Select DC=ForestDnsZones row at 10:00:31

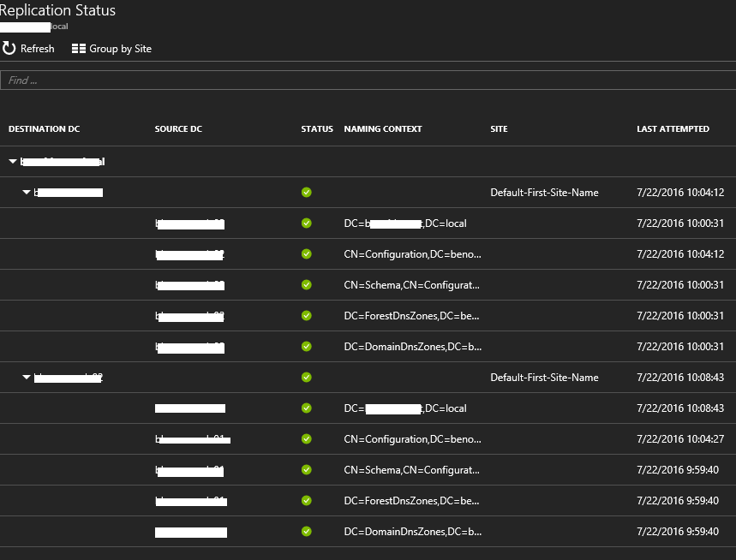coord(411,316)
